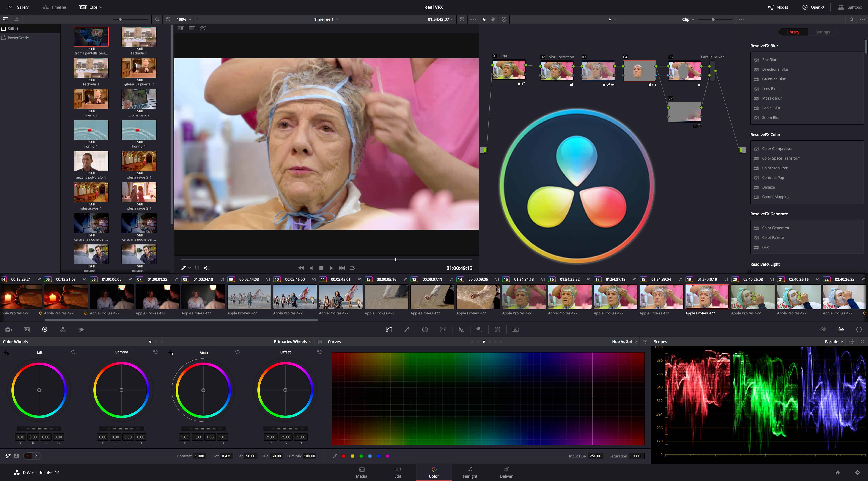The width and height of the screenshot is (868, 481).
Task: Open the Motion Effects palette icon
Action: point(81,329)
